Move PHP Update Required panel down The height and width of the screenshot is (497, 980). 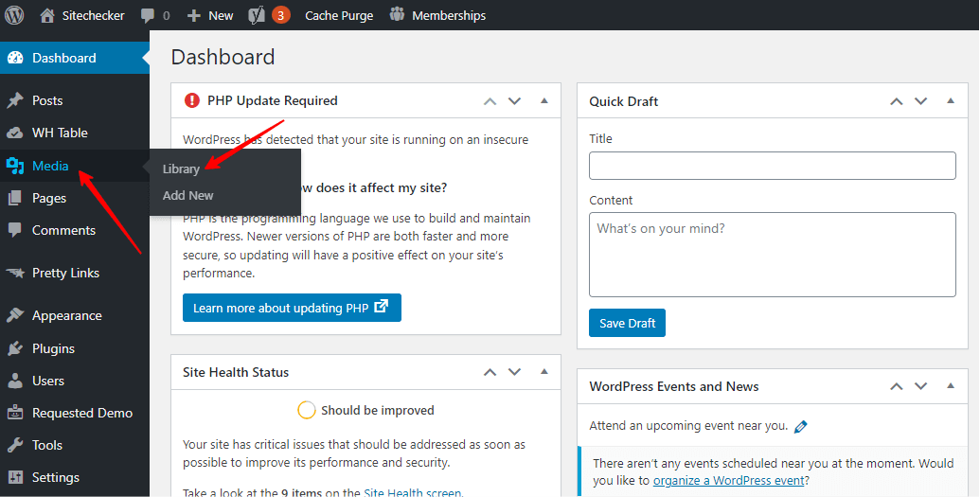(514, 101)
